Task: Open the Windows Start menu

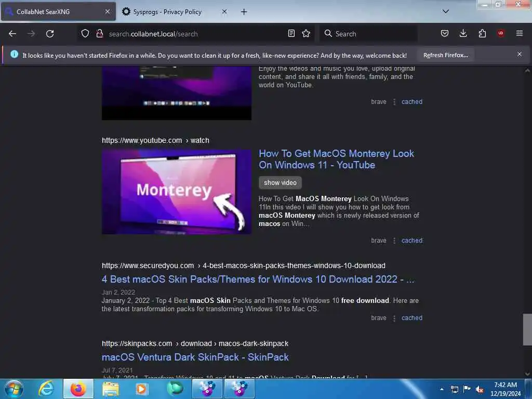Action: click(x=14, y=389)
